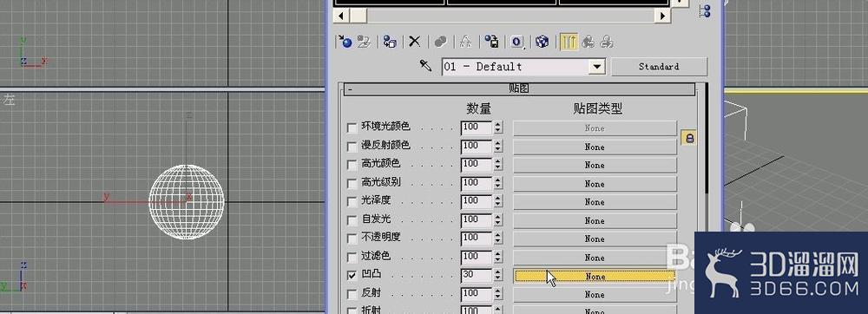The height and width of the screenshot is (314, 868).
Task: Pick material with the eyedropper icon
Action: [x=425, y=66]
